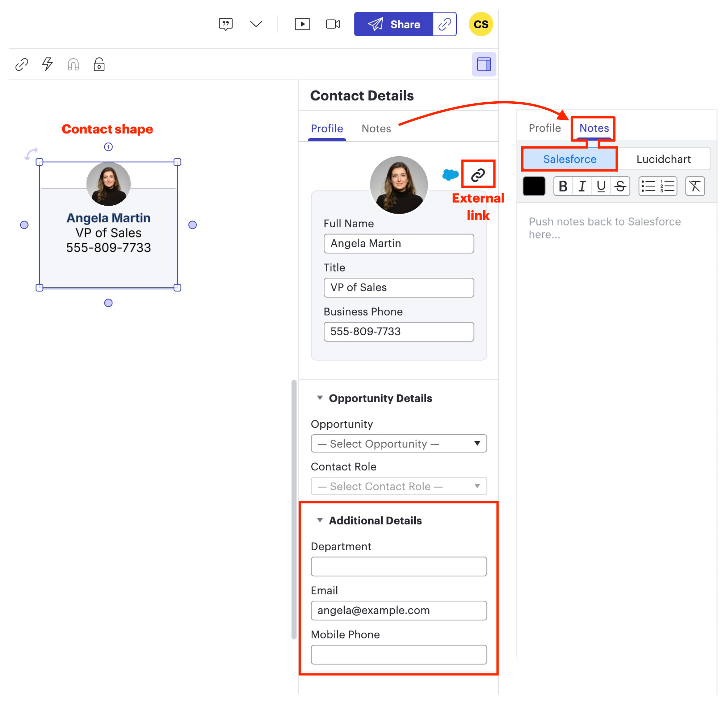The height and width of the screenshot is (704, 728).
Task: Toggle the lock shape icon
Action: point(99,64)
